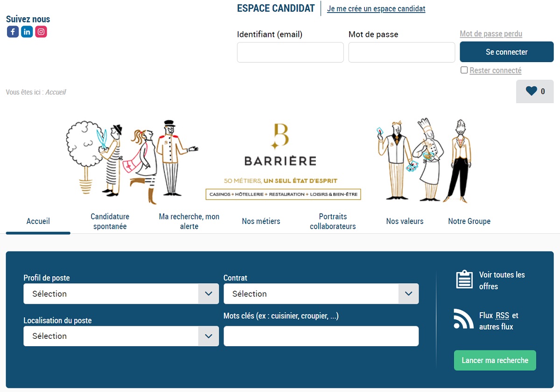This screenshot has width=560, height=392.
Task: Open the Facebook social icon
Action: coord(13,32)
